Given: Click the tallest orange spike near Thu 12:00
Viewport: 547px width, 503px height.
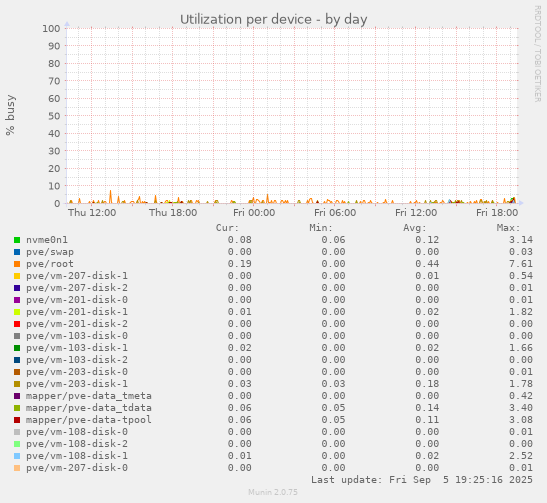Looking at the screenshot, I should [111, 196].
